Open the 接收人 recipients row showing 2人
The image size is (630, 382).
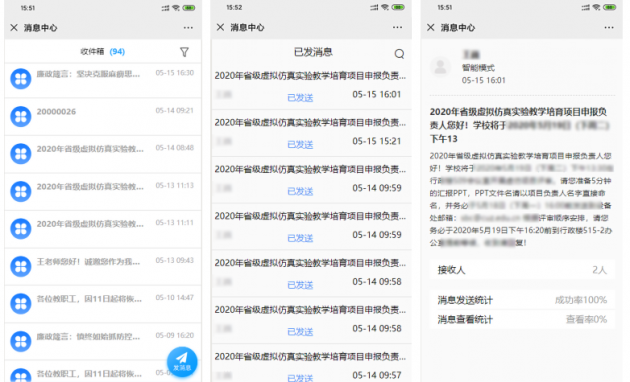coord(522,270)
